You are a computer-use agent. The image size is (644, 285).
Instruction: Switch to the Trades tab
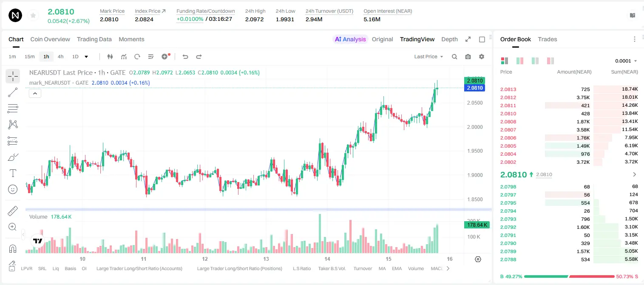pyautogui.click(x=547, y=39)
